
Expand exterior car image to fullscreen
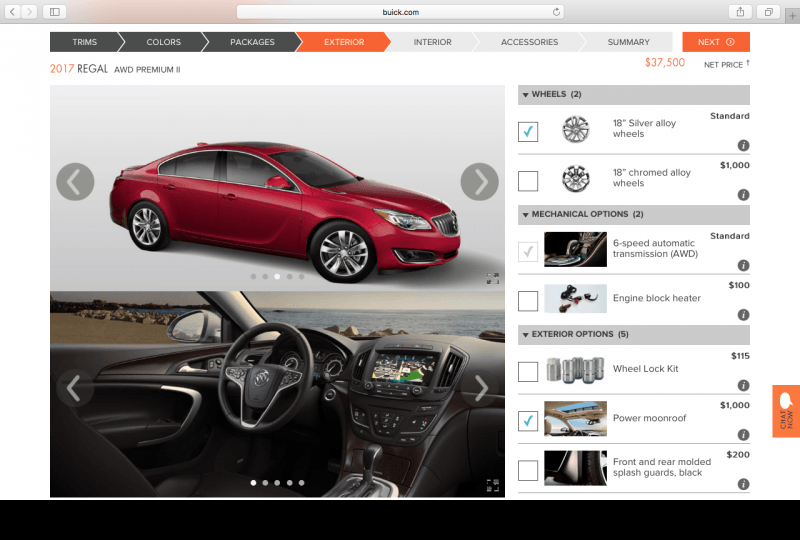[492, 279]
